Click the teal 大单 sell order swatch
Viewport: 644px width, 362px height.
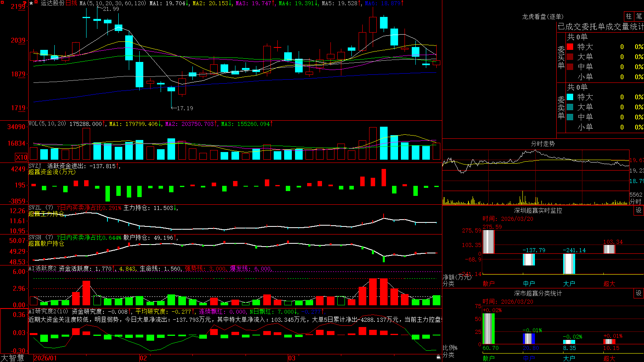[x=570, y=107]
